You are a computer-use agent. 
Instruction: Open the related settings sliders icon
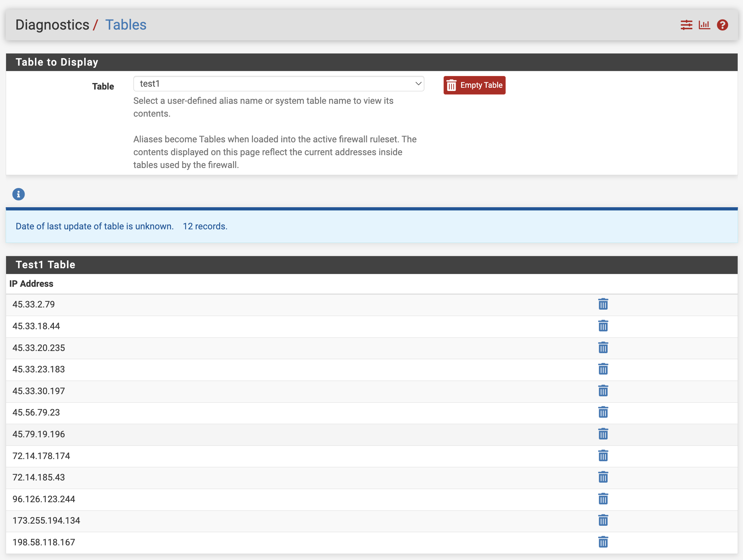686,25
